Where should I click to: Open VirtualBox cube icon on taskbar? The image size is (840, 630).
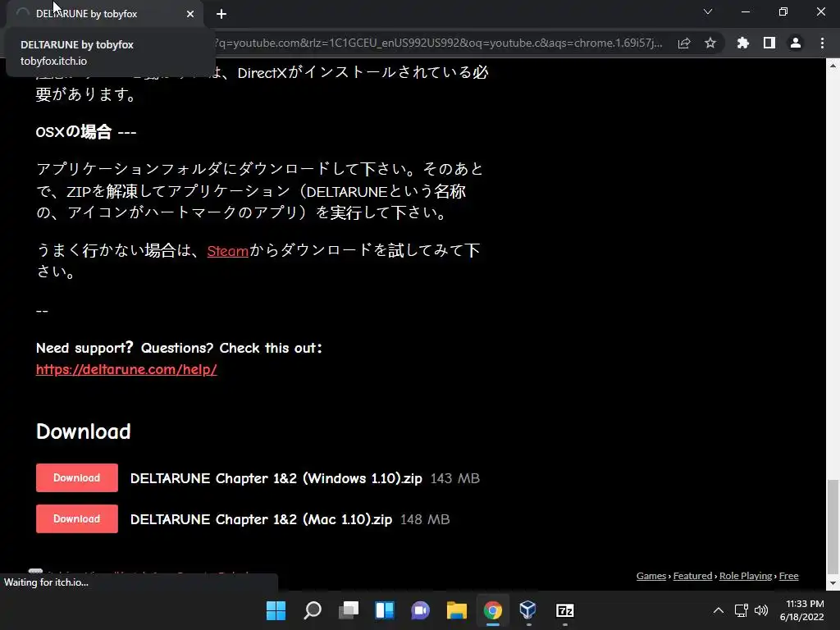528,610
